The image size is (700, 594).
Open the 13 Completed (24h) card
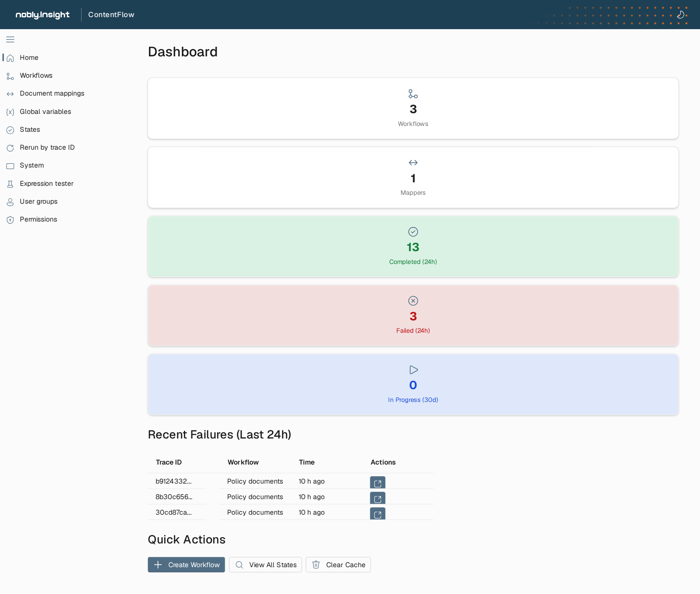coord(413,246)
